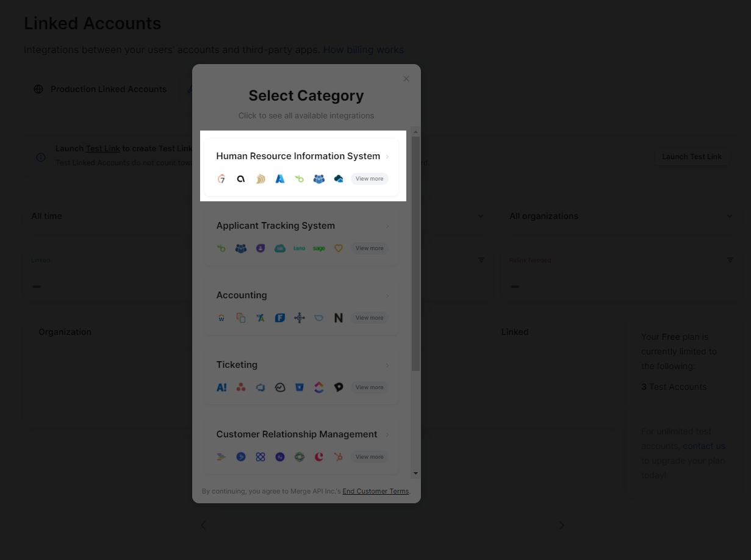Viewport: 751px width, 560px height.
Task: Click the black lowercase 'a' logo in the HRIS card
Action: point(241,179)
